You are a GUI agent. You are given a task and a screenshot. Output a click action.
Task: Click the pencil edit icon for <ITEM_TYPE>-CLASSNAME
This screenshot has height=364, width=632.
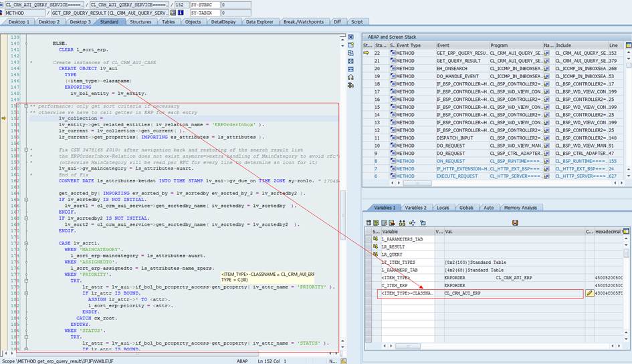tap(590, 293)
